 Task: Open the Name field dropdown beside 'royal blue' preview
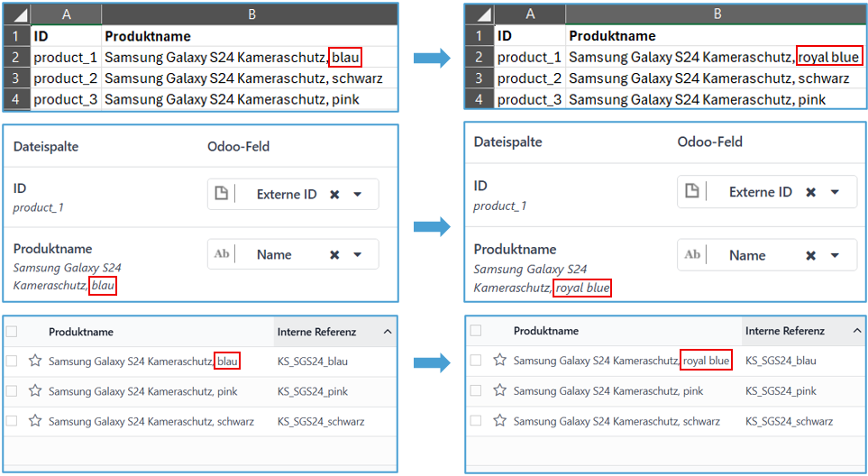point(834,255)
